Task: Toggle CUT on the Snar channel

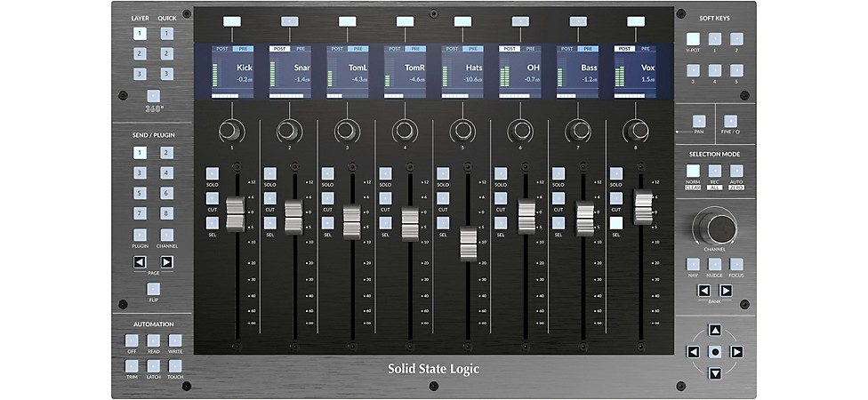Action: (x=270, y=198)
